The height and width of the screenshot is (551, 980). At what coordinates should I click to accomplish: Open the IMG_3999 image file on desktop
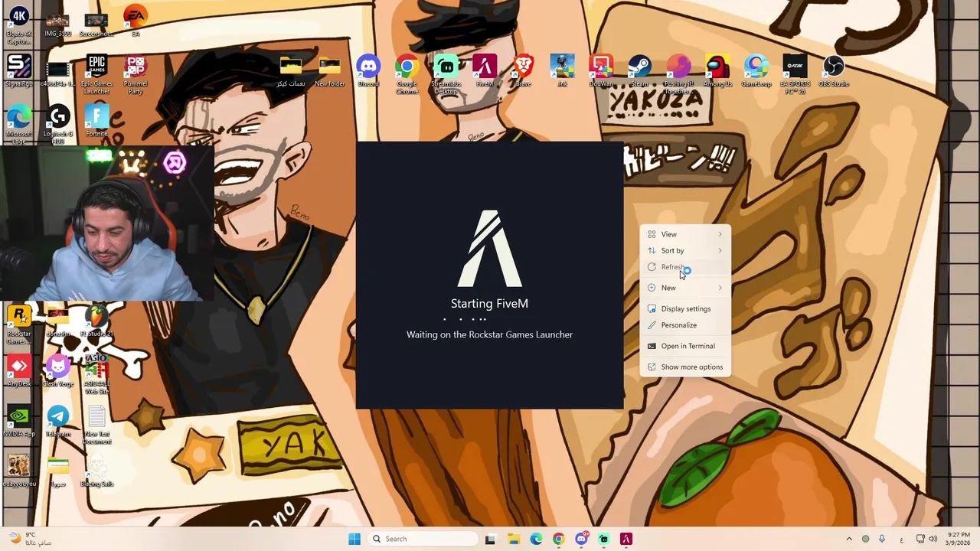click(57, 24)
